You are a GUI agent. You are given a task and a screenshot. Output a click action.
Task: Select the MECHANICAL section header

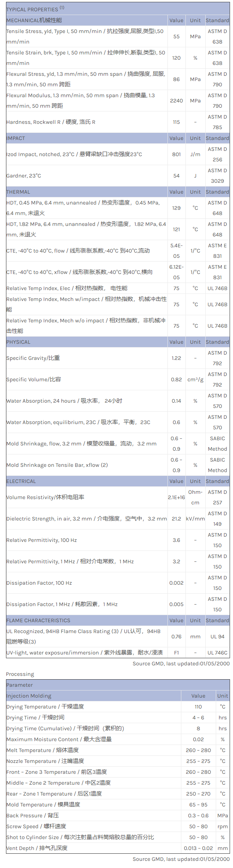pyautogui.click(x=34, y=20)
